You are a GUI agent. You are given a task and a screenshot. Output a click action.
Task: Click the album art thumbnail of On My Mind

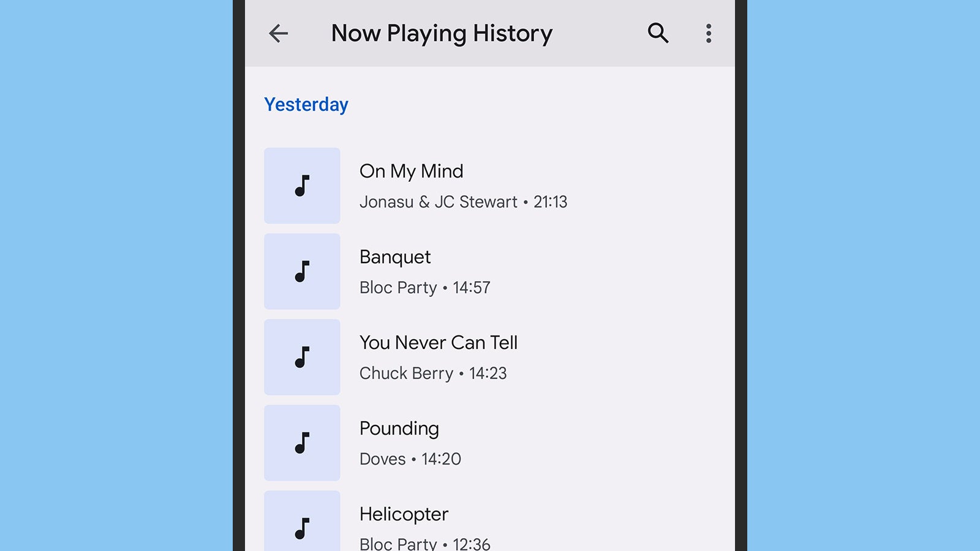point(301,185)
